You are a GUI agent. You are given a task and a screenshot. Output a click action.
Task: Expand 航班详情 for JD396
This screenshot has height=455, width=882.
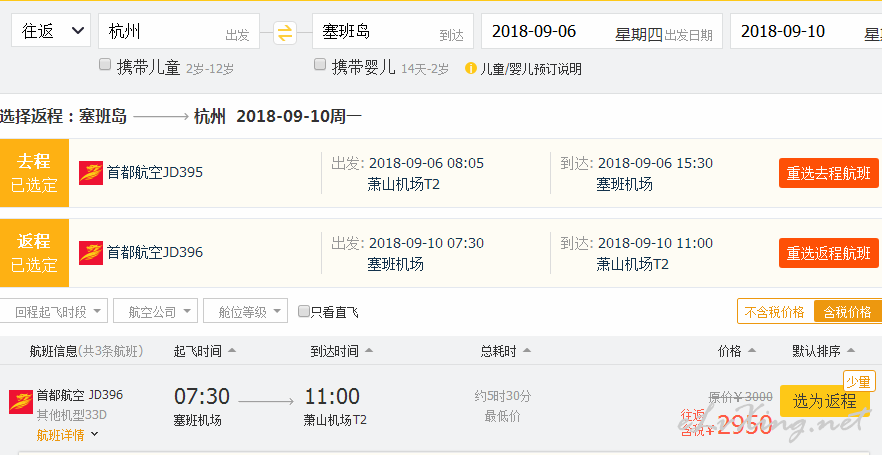click(68, 434)
